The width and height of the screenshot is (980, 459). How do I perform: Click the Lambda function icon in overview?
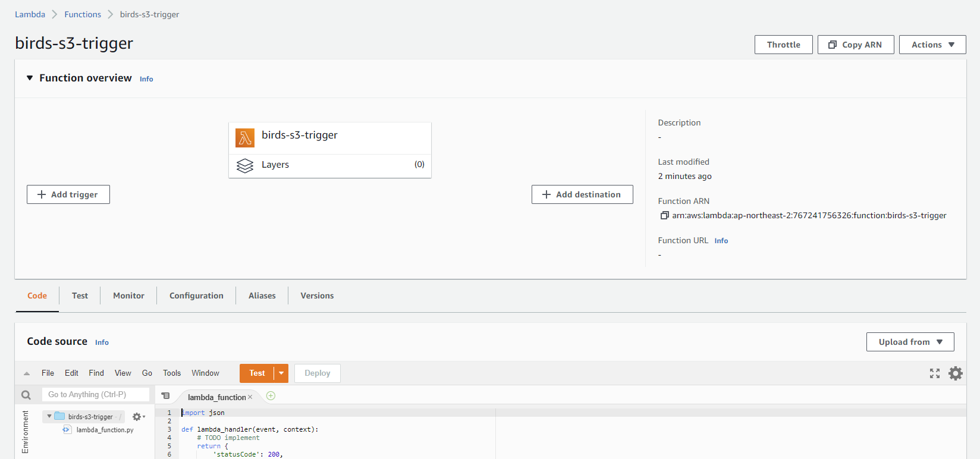245,138
